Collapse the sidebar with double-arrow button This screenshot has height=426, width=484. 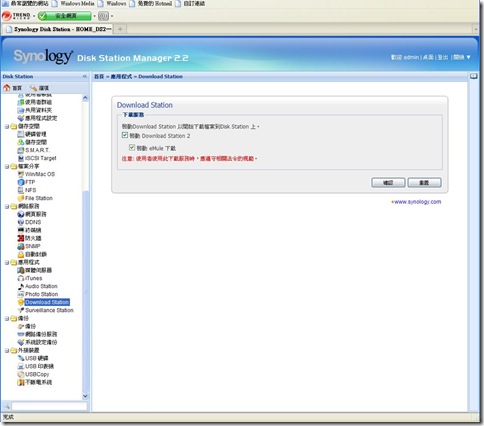[x=85, y=76]
